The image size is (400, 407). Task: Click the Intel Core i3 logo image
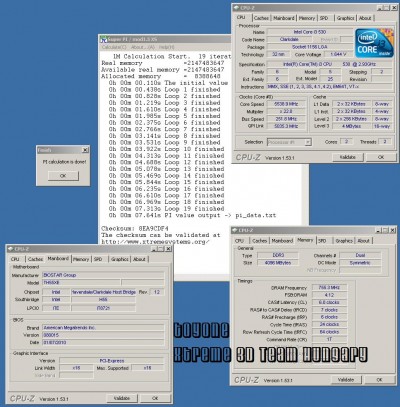374,43
